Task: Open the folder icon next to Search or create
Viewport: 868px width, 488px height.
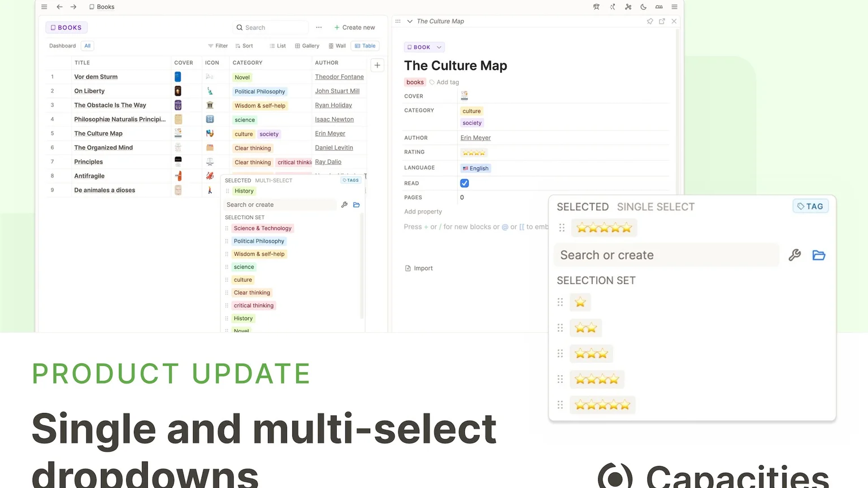Action: 819,255
